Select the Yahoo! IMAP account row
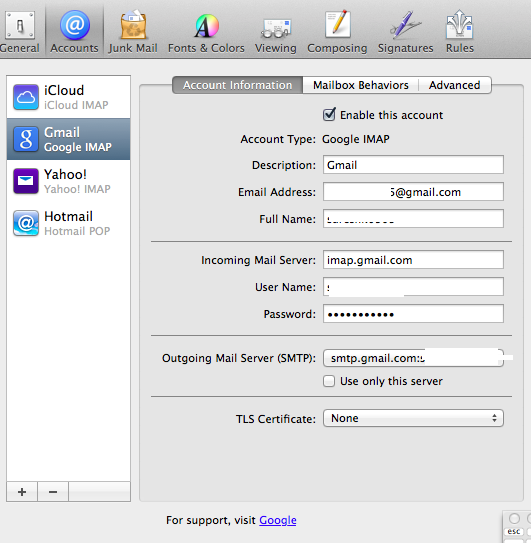Viewport: 531px width, 543px height. 68,181
